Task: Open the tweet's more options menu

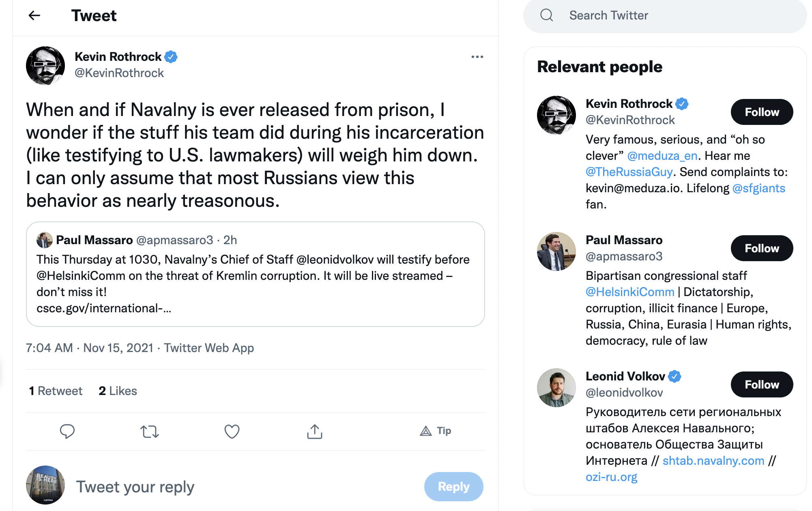Action: pyautogui.click(x=477, y=57)
